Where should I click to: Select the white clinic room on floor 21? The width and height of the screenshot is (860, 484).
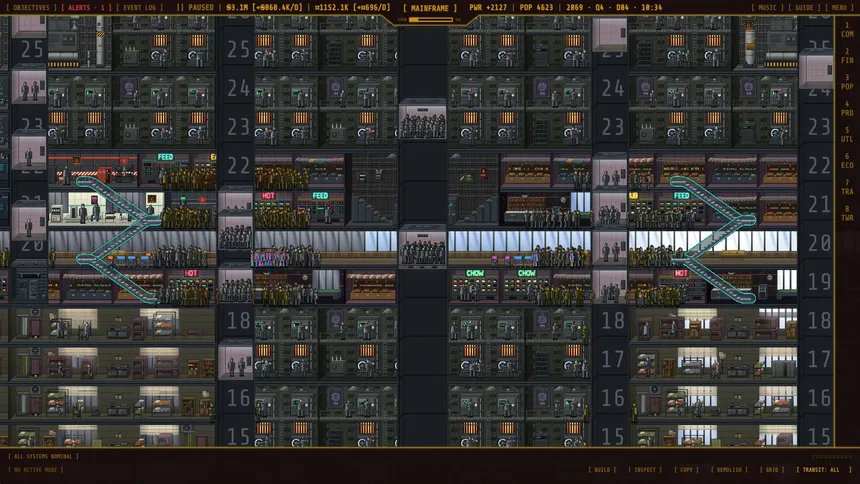pos(105,209)
